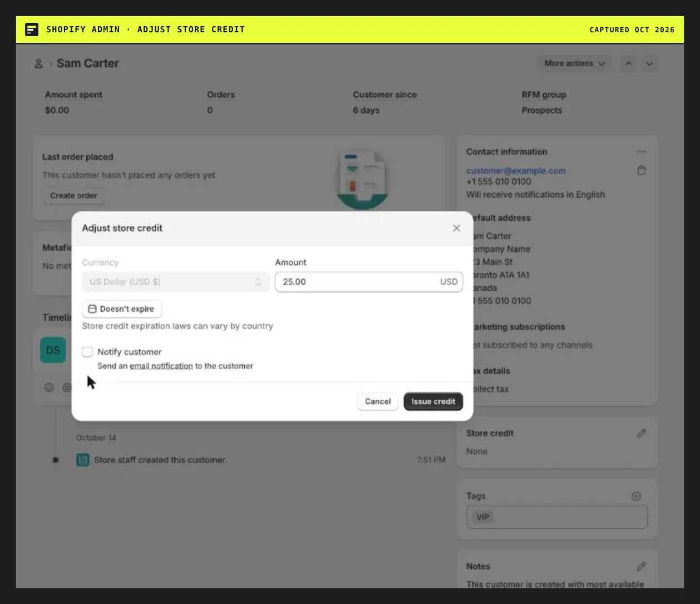
Task: Add tag using the plus circle icon
Action: [637, 496]
